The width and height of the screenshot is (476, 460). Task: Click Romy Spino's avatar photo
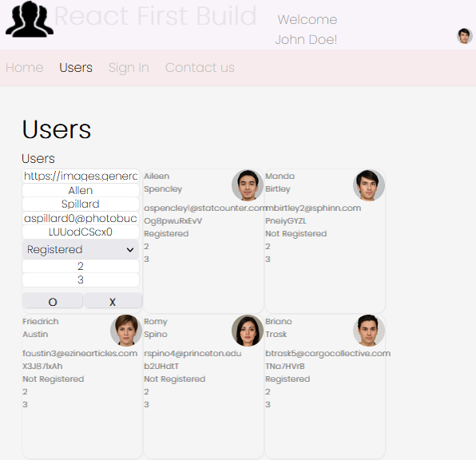[248, 331]
